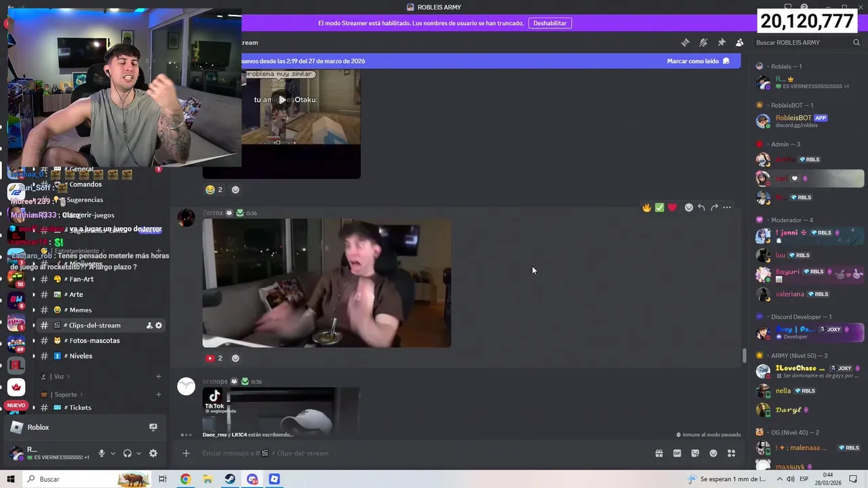Mute microphone in user panel
The height and width of the screenshot is (488, 868).
(102, 453)
